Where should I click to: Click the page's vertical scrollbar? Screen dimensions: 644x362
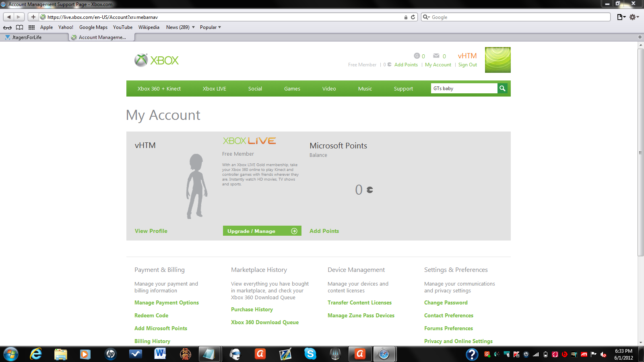click(641, 152)
